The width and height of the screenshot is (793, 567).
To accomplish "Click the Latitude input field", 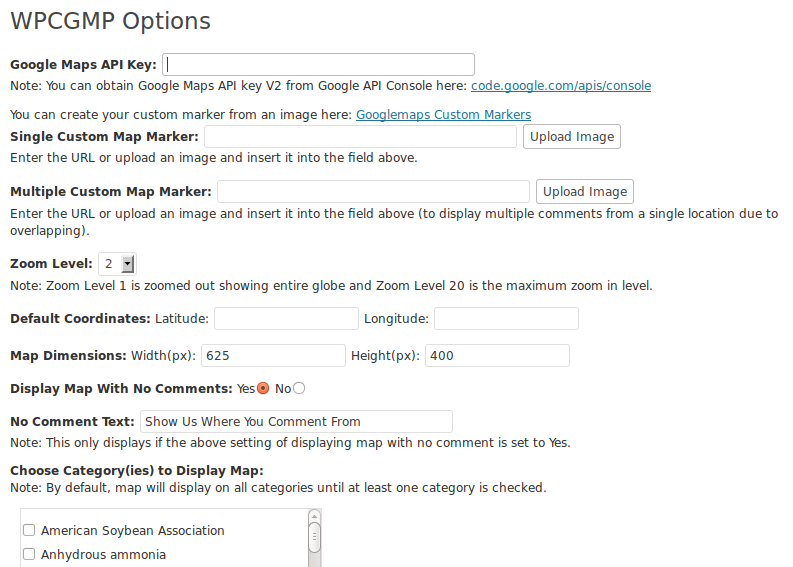I will point(286,319).
